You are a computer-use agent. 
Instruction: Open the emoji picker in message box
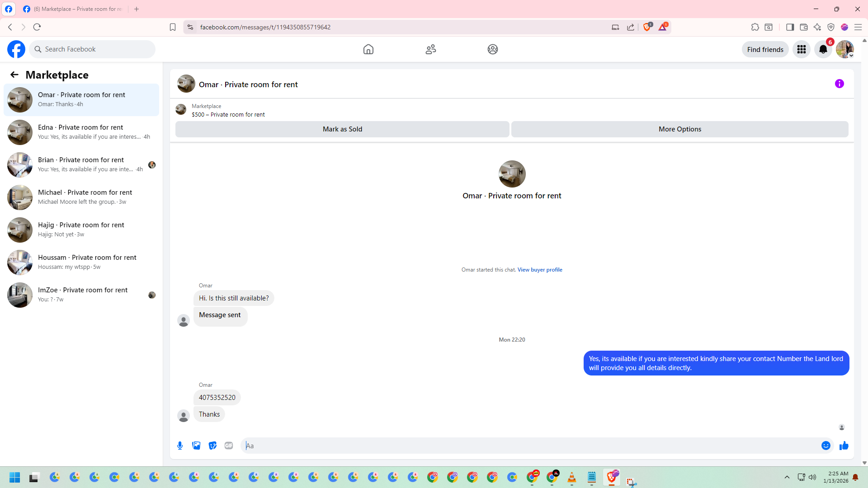[826, 446]
